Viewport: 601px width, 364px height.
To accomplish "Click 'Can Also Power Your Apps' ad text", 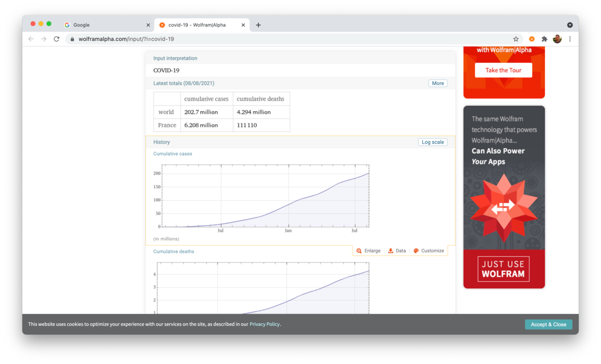I will tap(498, 156).
